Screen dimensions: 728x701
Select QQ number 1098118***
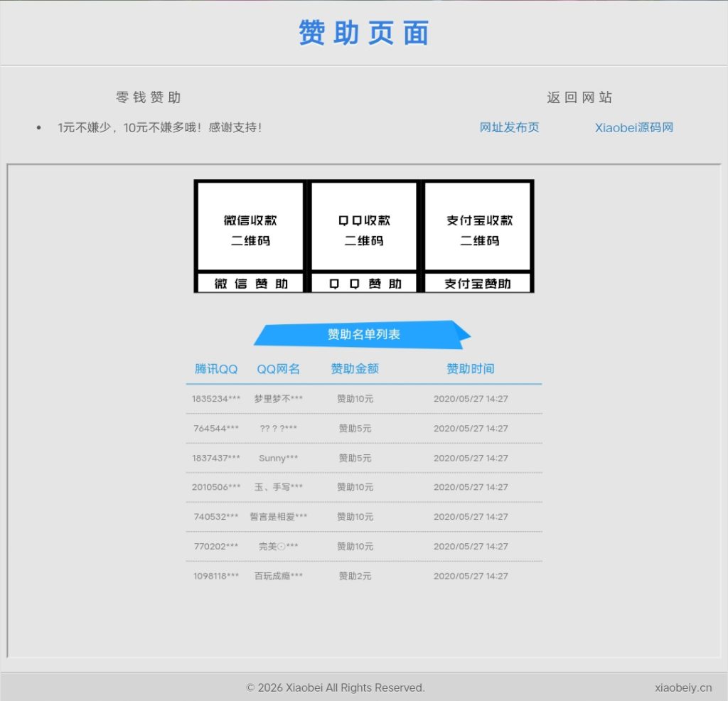click(x=216, y=576)
